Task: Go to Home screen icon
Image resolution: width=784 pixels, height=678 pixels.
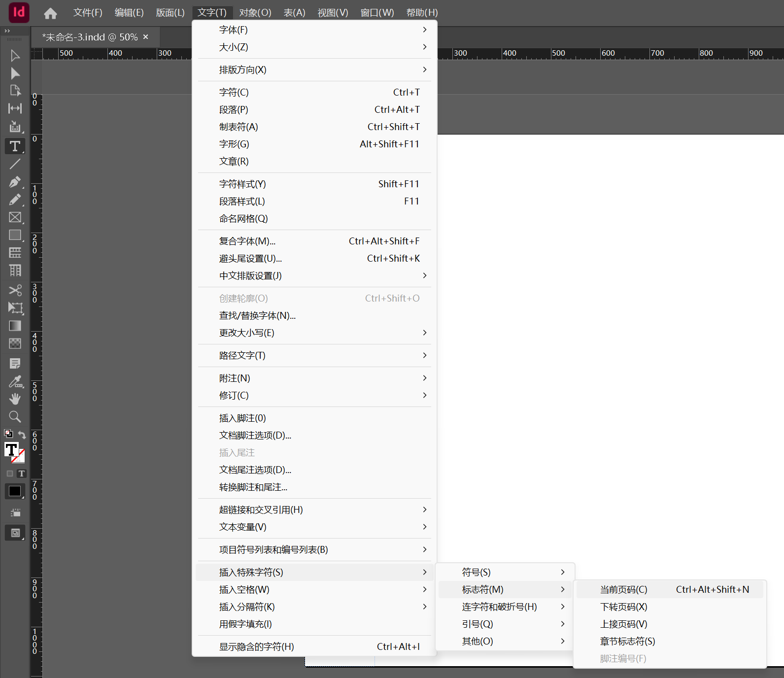Action: click(50, 13)
